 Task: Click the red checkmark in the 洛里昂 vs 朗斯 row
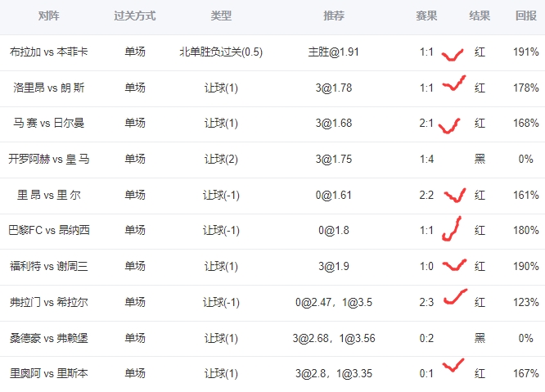point(454,83)
